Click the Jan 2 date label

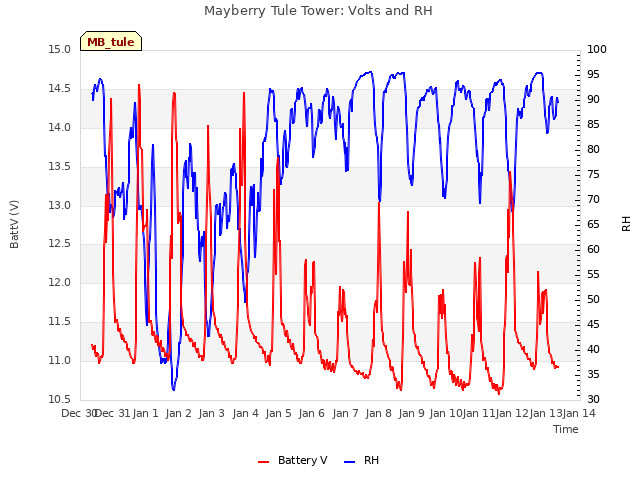[x=179, y=413]
